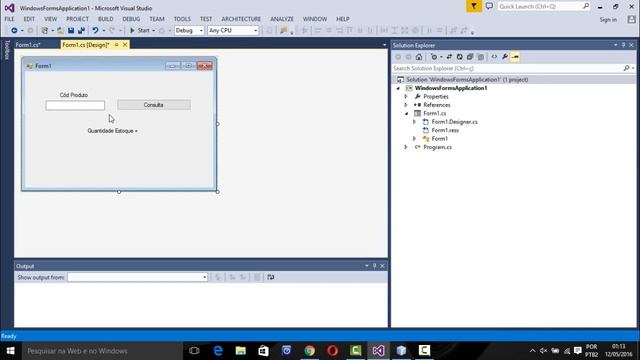The image size is (640, 360).
Task: Click the Undo arrow icon
Action: pos(95,31)
